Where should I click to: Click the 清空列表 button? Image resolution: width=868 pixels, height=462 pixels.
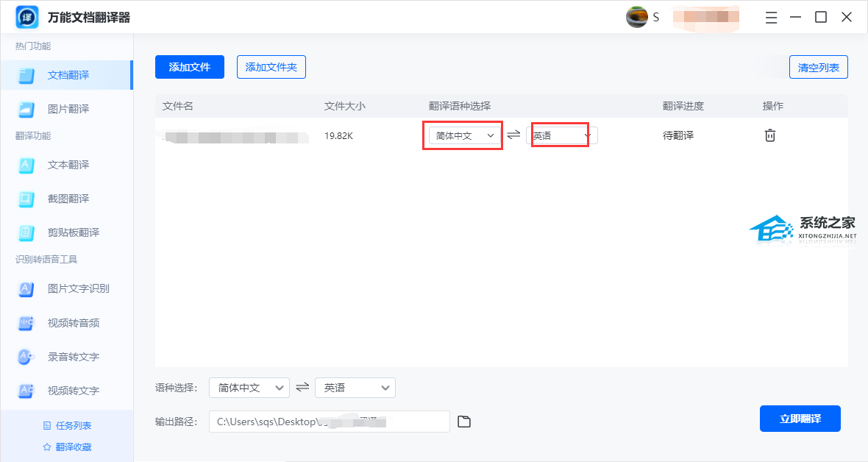tap(818, 68)
